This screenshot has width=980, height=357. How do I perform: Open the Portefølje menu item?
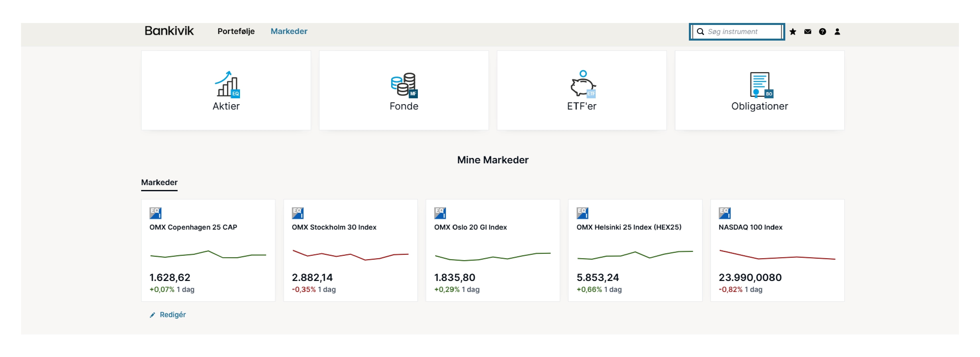236,31
